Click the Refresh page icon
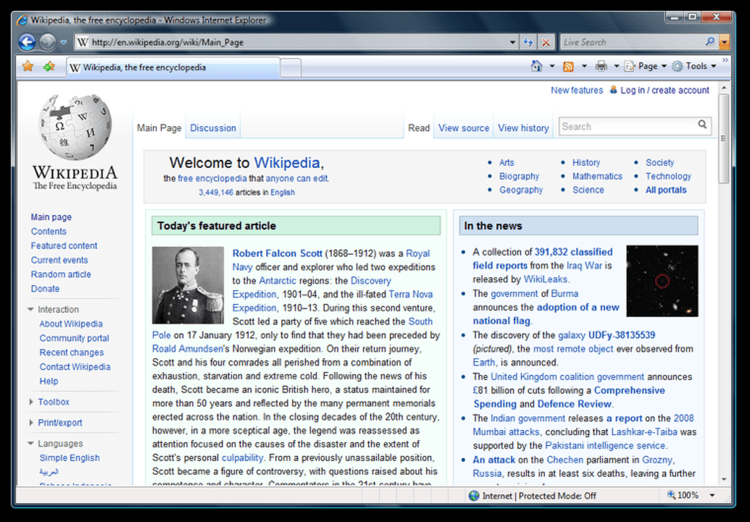 coord(528,42)
